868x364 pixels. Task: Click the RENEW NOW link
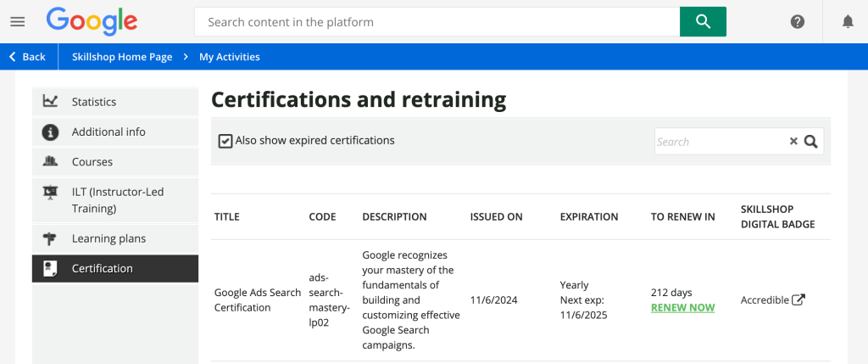point(682,307)
